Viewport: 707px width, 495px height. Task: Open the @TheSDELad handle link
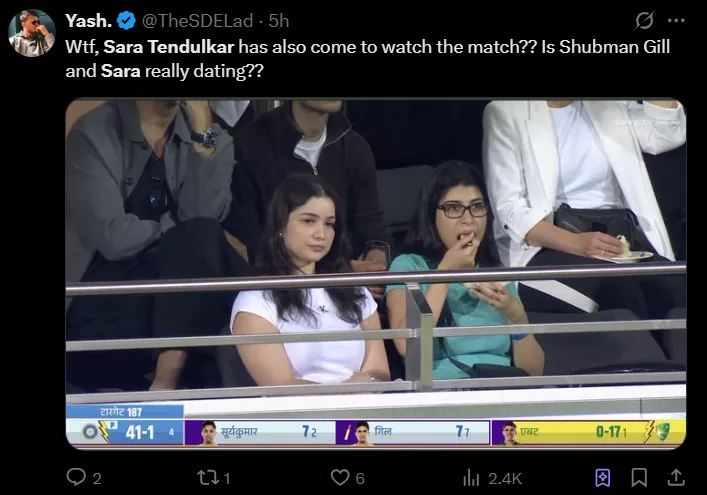click(x=197, y=21)
